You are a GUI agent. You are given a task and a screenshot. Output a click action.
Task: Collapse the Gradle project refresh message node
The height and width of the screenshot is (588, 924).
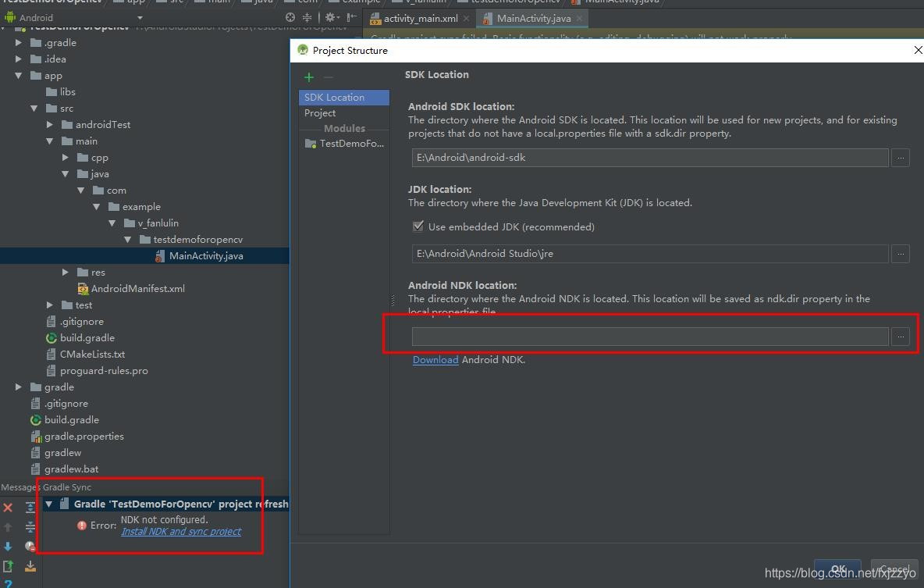(x=49, y=504)
